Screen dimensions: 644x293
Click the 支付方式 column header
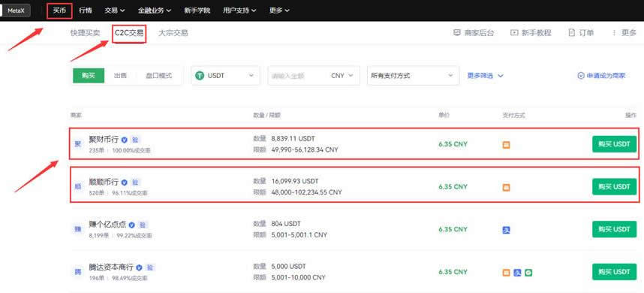514,116
